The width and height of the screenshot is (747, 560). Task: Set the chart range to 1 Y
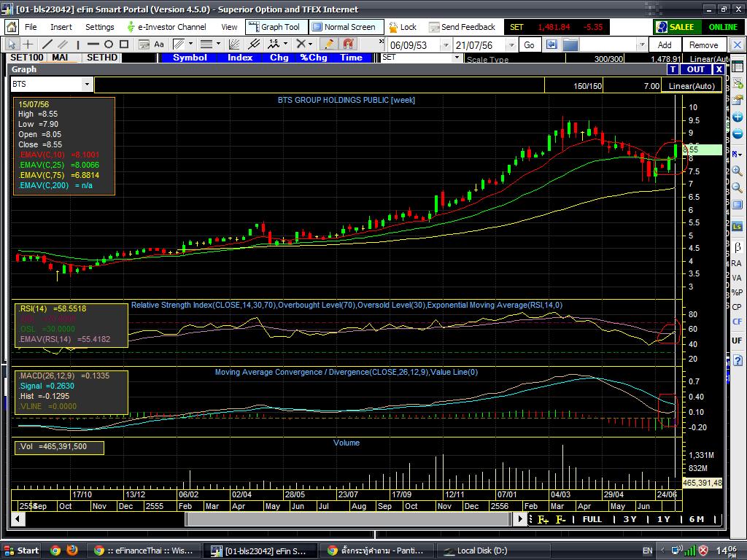click(663, 519)
